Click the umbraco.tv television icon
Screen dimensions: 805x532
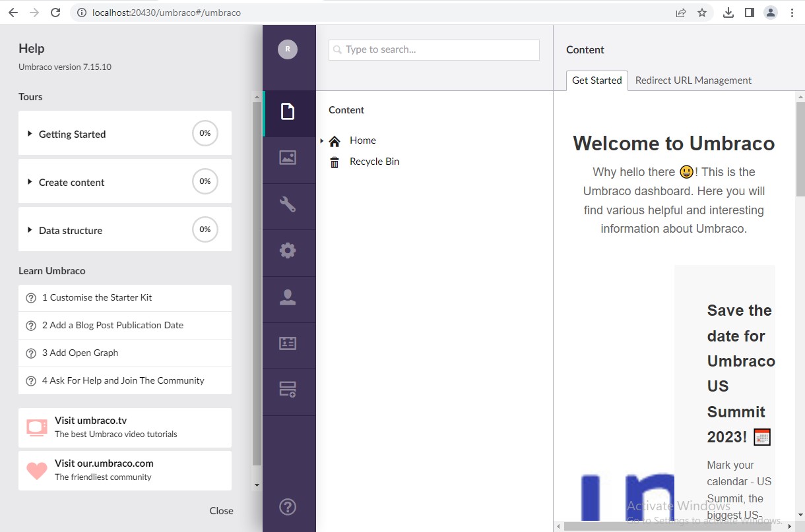tap(37, 427)
